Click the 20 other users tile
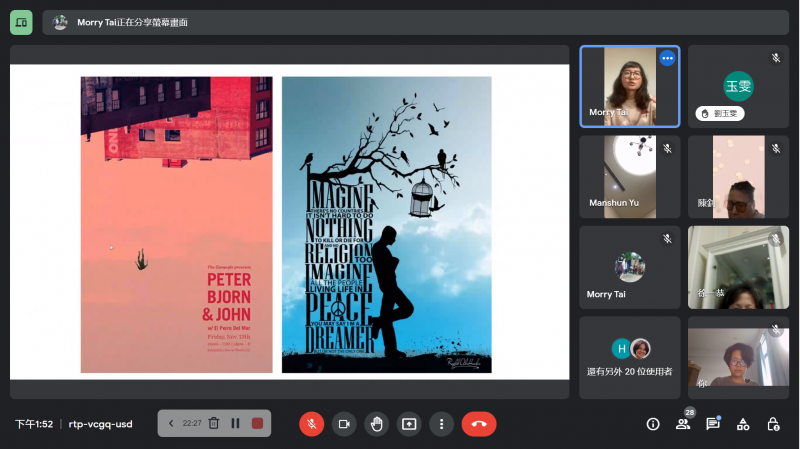Image resolution: width=800 pixels, height=449 pixels. point(629,357)
